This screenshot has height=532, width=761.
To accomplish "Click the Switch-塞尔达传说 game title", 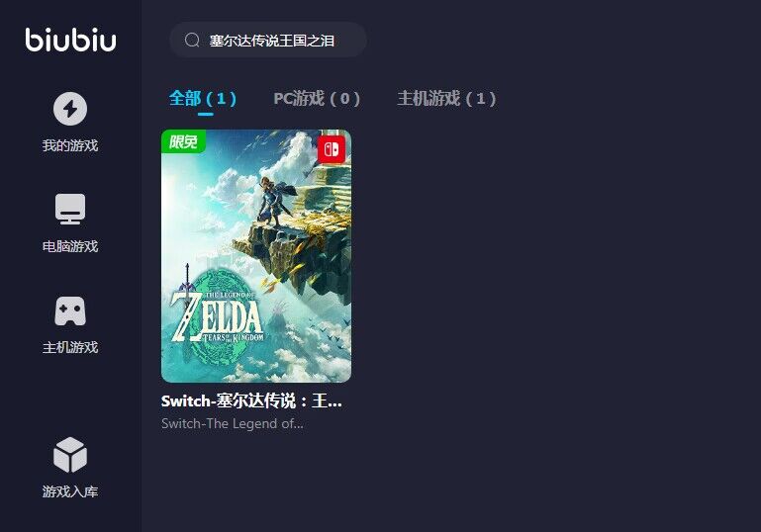I will click(x=252, y=401).
